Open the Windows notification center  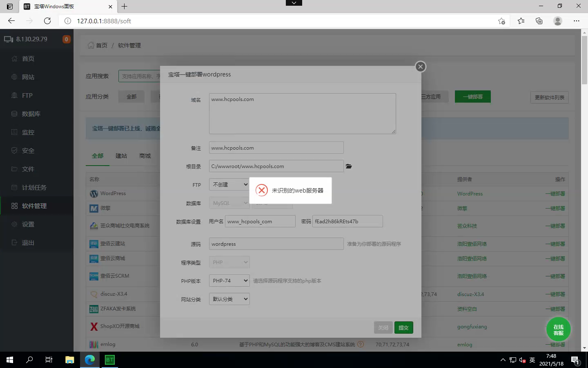point(575,360)
